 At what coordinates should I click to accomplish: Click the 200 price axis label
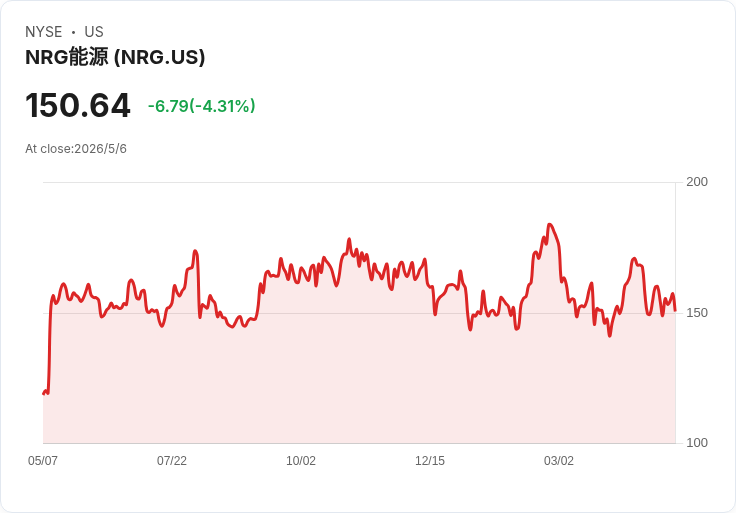pos(697,182)
